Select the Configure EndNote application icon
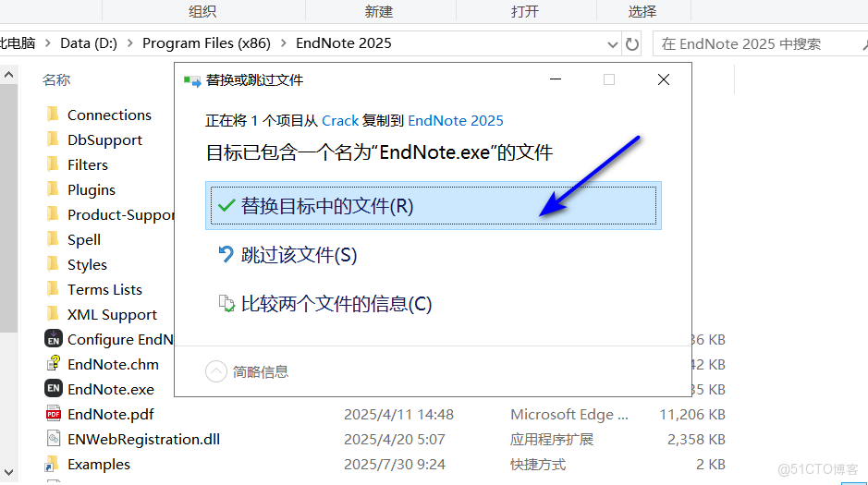This screenshot has width=868, height=485. pyautogui.click(x=53, y=338)
